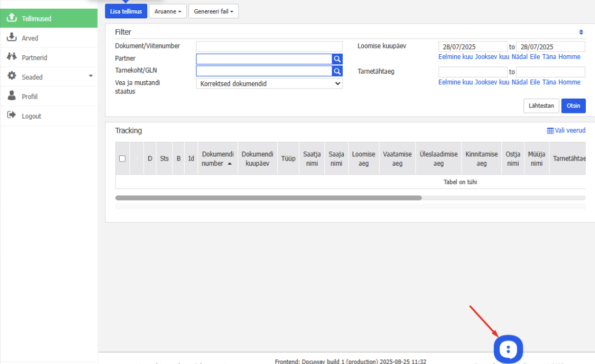Click the Partnerid people icon in sidebar
The height and width of the screenshot is (364, 595).
[11, 57]
